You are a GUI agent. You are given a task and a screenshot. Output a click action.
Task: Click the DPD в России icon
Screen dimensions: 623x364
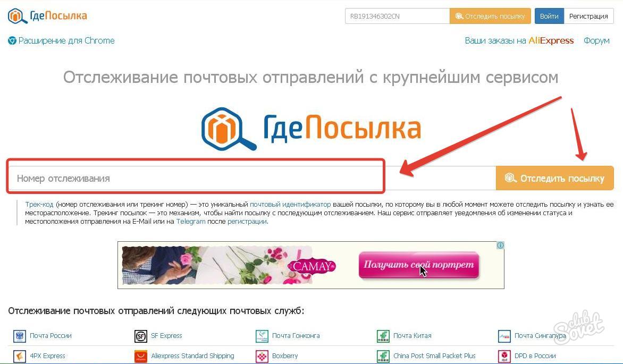(504, 356)
